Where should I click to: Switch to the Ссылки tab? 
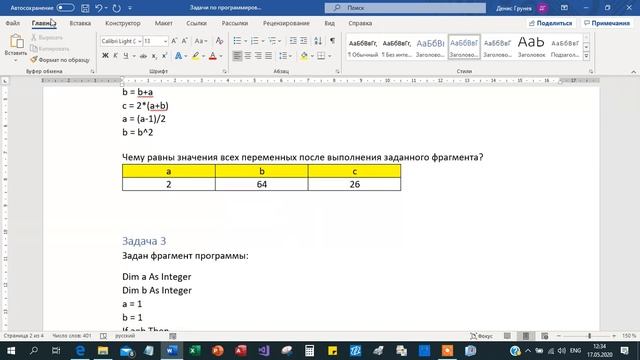[196, 23]
